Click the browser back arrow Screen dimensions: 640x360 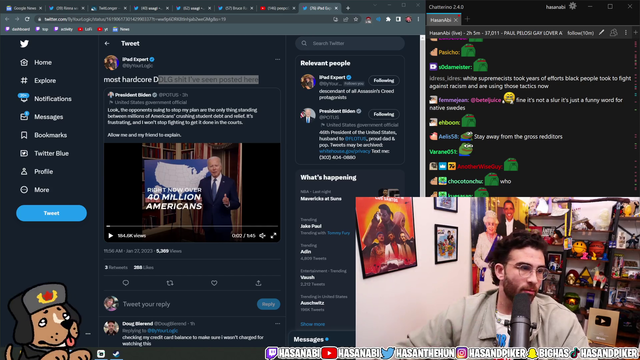coord(7,19)
